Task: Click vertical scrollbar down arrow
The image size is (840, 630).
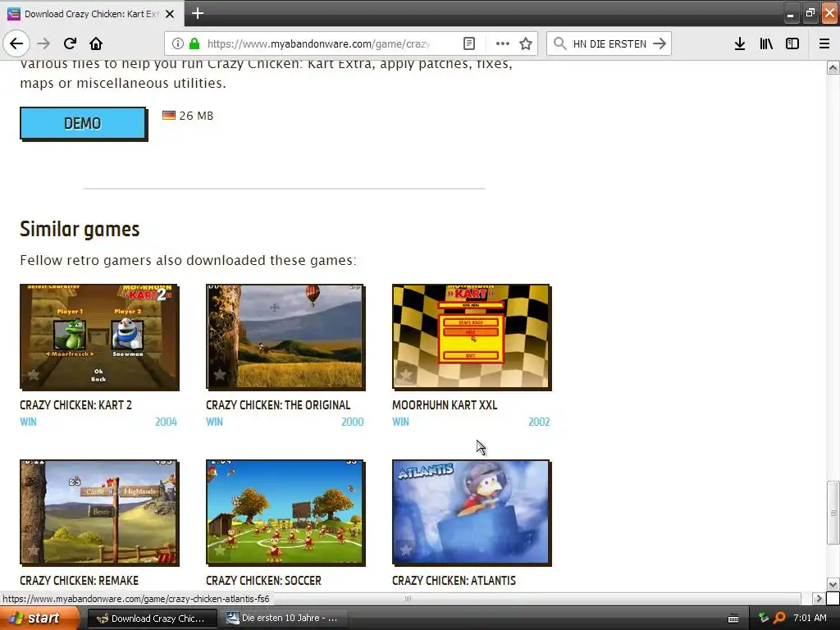Action: click(833, 584)
